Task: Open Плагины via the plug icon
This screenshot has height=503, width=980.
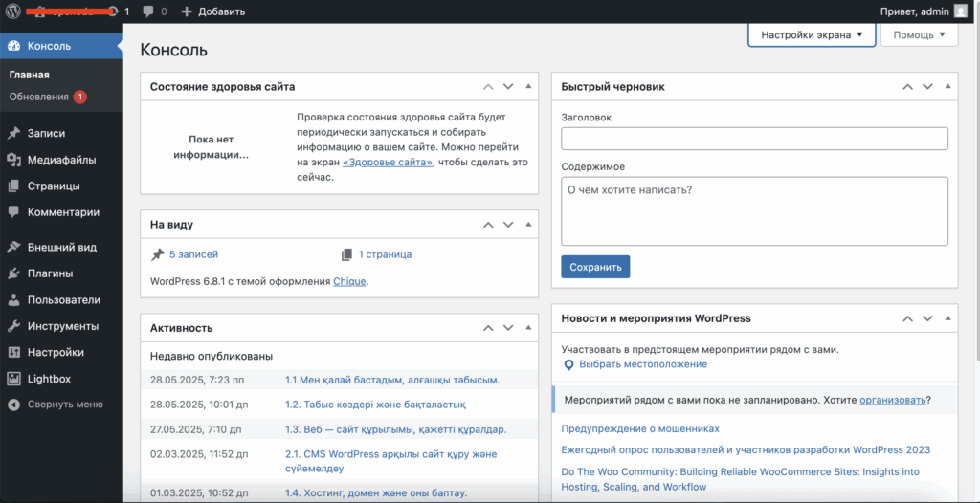Action: 13,273
